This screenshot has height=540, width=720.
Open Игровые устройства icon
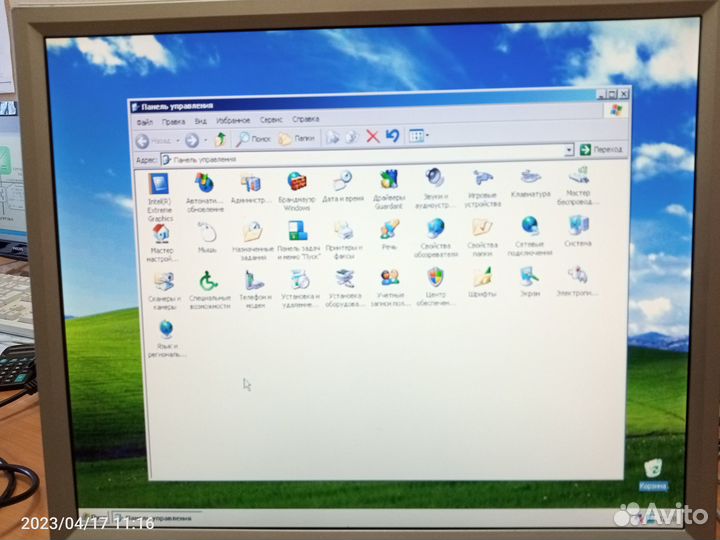pos(482,188)
